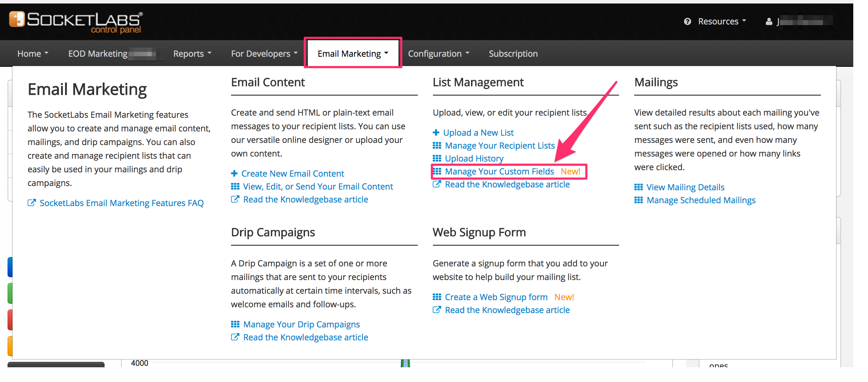Open View Mailing Details
This screenshot has height=382, width=868.
click(685, 187)
